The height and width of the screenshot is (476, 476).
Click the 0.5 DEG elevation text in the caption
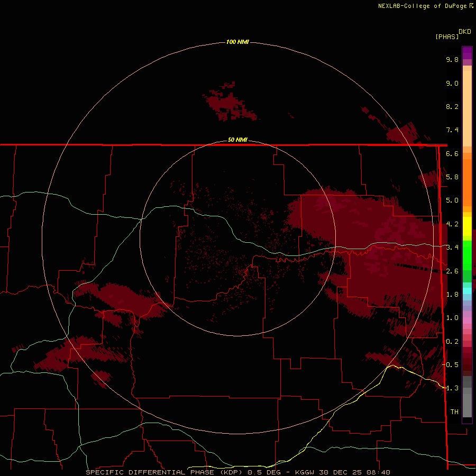click(263, 472)
